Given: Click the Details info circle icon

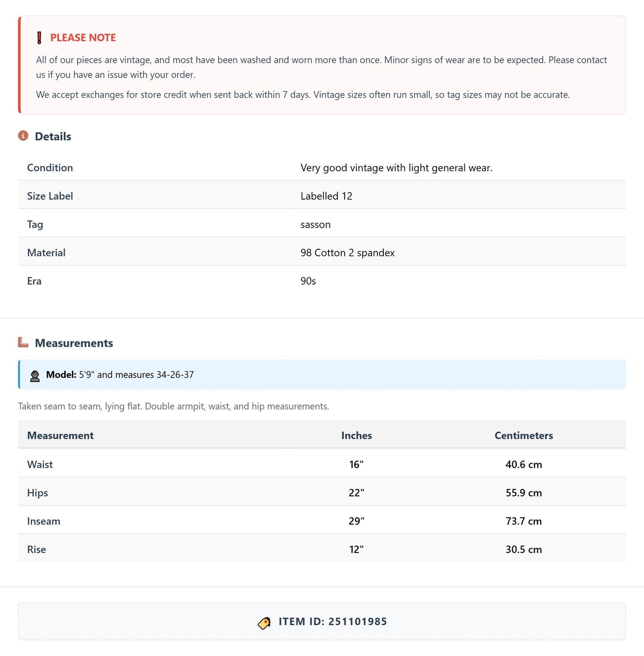Looking at the screenshot, I should coord(23,135).
